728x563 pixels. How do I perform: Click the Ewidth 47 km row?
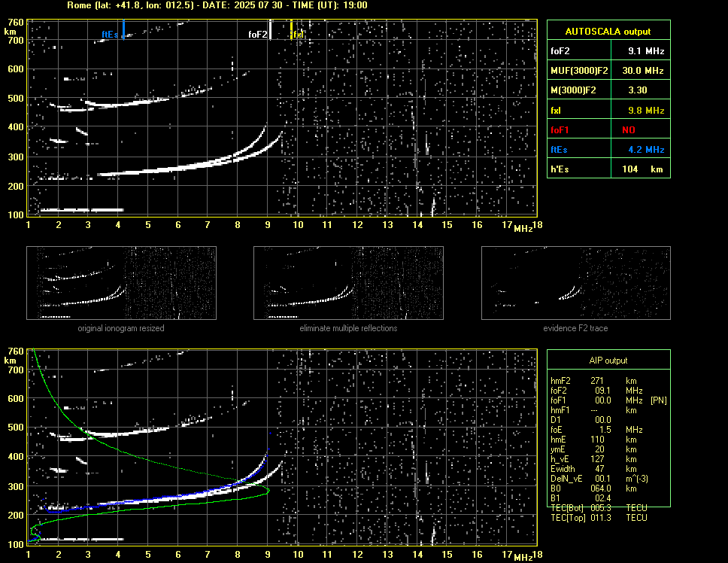tap(593, 469)
